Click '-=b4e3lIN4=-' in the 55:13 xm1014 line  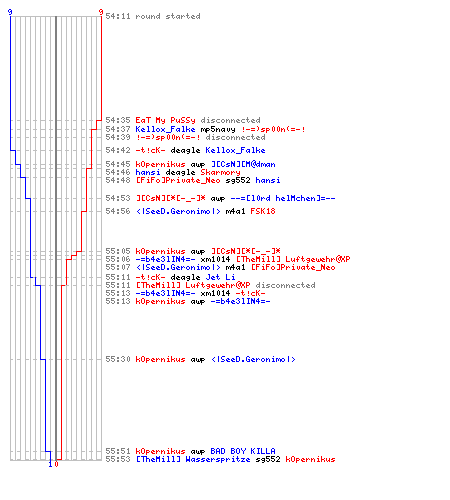click(x=165, y=293)
